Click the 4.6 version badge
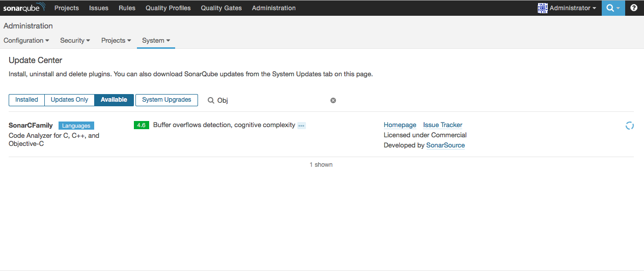Screen dimensions: 644x271 (142, 125)
